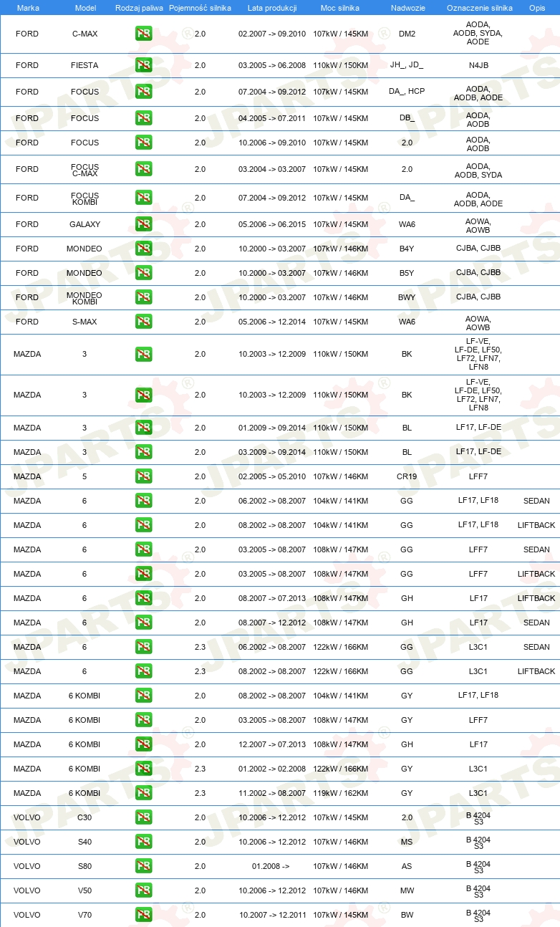Click the petrol fuel icon in Volvo S80 row
This screenshot has width=560, height=927.
(x=144, y=866)
